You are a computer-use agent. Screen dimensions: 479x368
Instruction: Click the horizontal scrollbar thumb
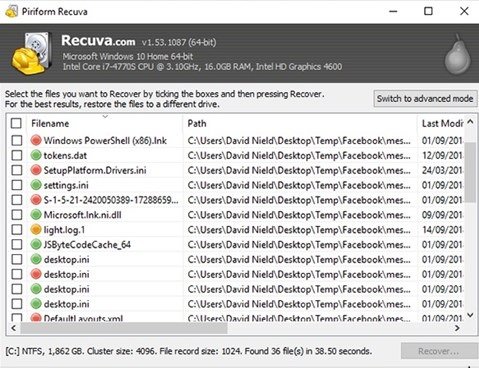(x=124, y=328)
